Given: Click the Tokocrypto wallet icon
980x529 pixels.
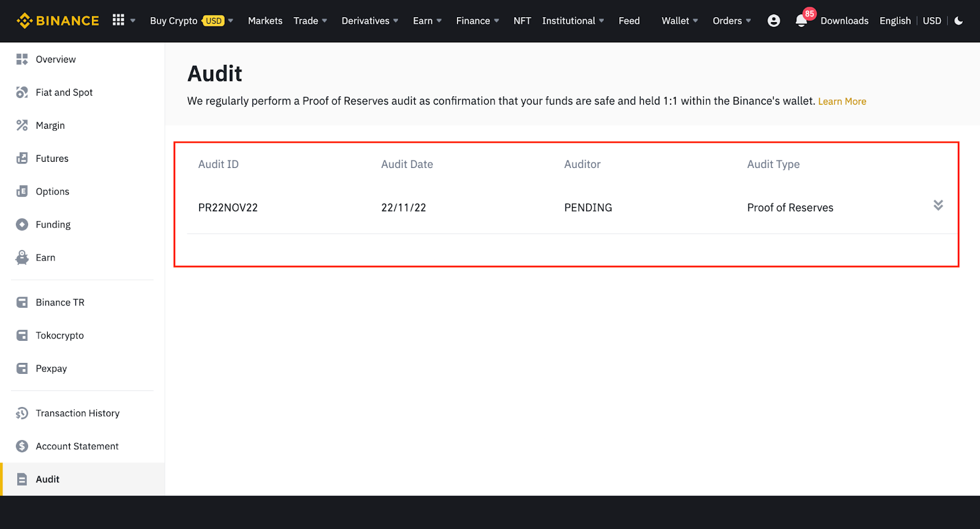Looking at the screenshot, I should 22,336.
